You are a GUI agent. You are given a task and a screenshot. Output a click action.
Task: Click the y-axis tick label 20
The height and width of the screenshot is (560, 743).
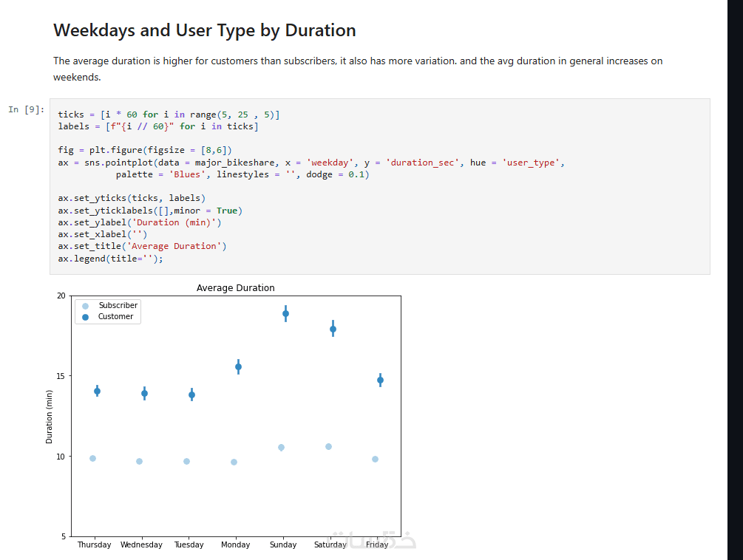(61, 296)
